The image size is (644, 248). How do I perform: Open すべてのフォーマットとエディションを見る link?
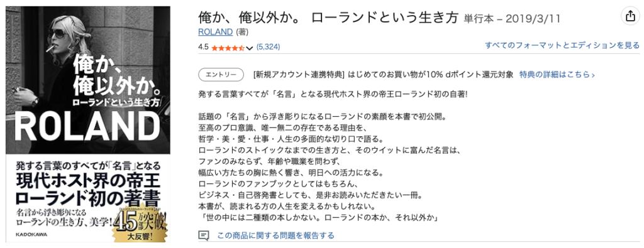tap(562, 45)
